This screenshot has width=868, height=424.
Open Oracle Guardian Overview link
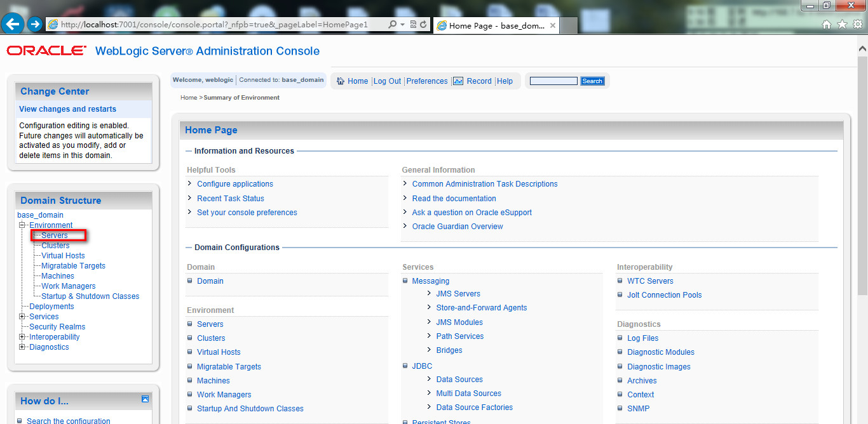(x=458, y=227)
